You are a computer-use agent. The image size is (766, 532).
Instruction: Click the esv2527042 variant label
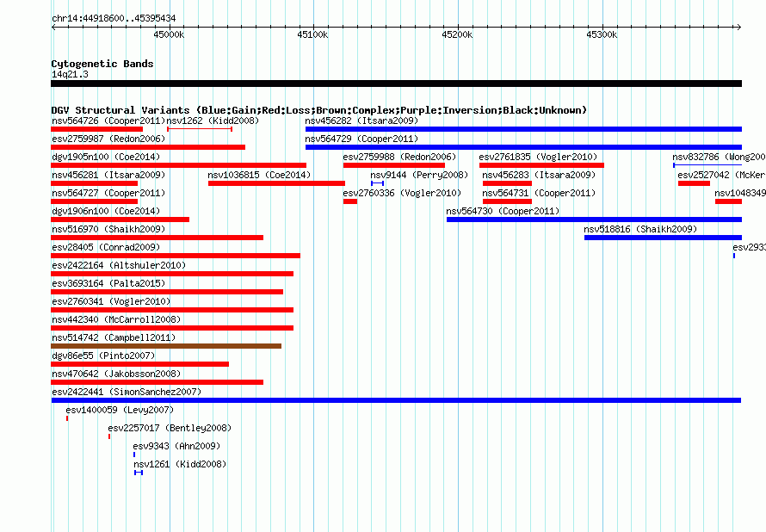click(x=721, y=175)
